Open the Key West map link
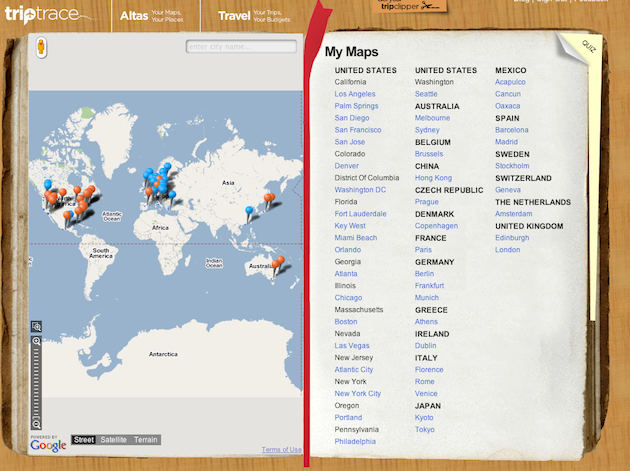 [x=350, y=226]
